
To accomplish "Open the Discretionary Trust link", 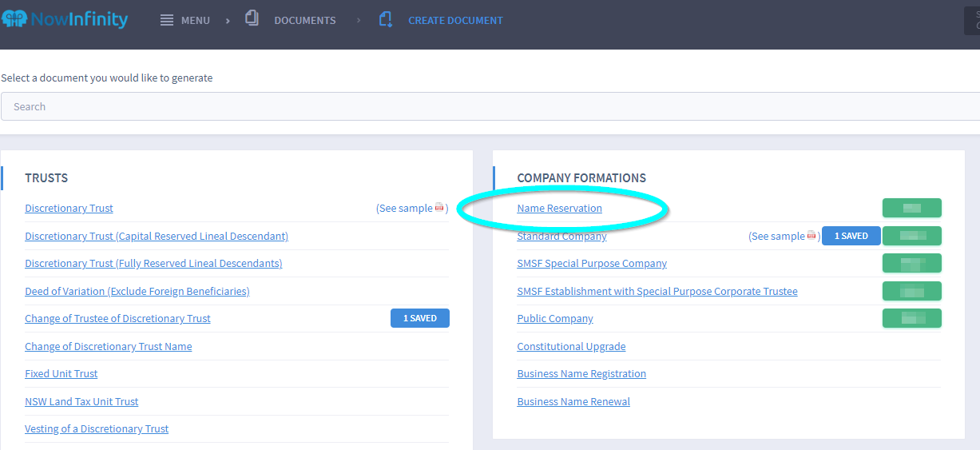I will pos(69,209).
